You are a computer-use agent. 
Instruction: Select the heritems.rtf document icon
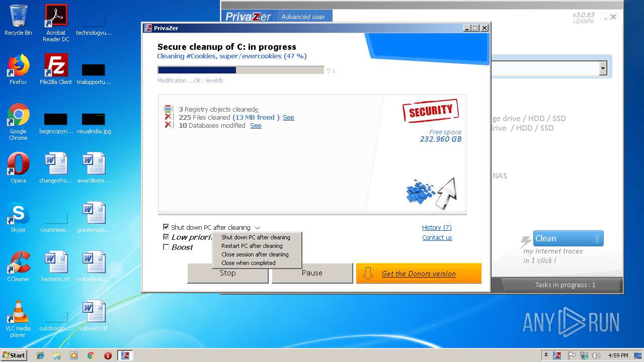pos(56,266)
